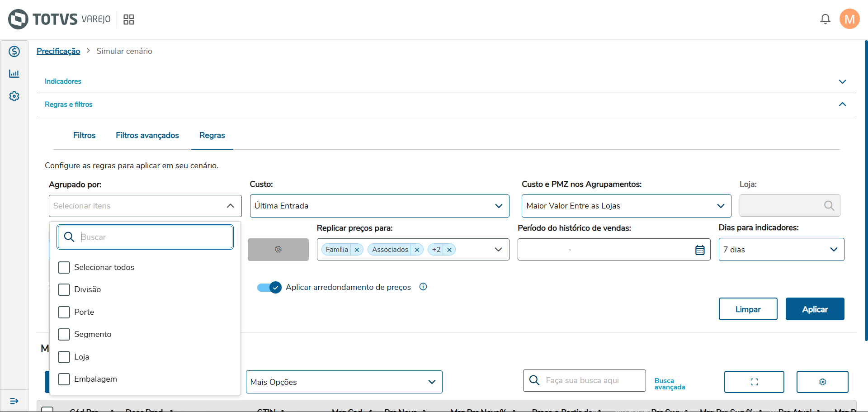The width and height of the screenshot is (868, 412).
Task: Open the chart reports sidebar icon
Action: [14, 74]
